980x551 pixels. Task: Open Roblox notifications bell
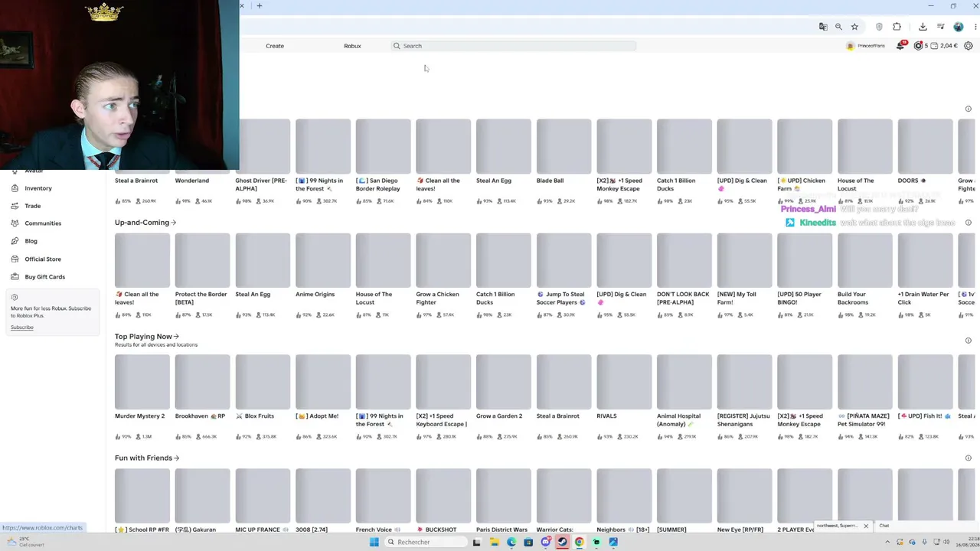point(900,46)
